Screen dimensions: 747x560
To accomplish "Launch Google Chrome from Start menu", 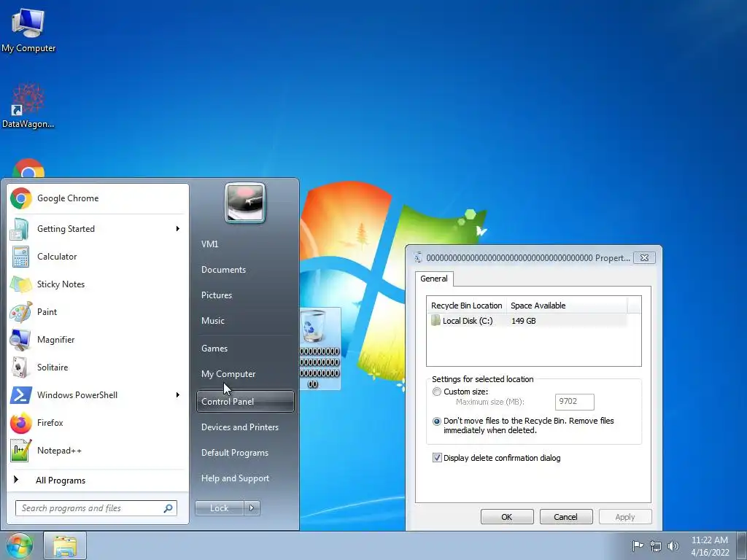I will point(98,198).
